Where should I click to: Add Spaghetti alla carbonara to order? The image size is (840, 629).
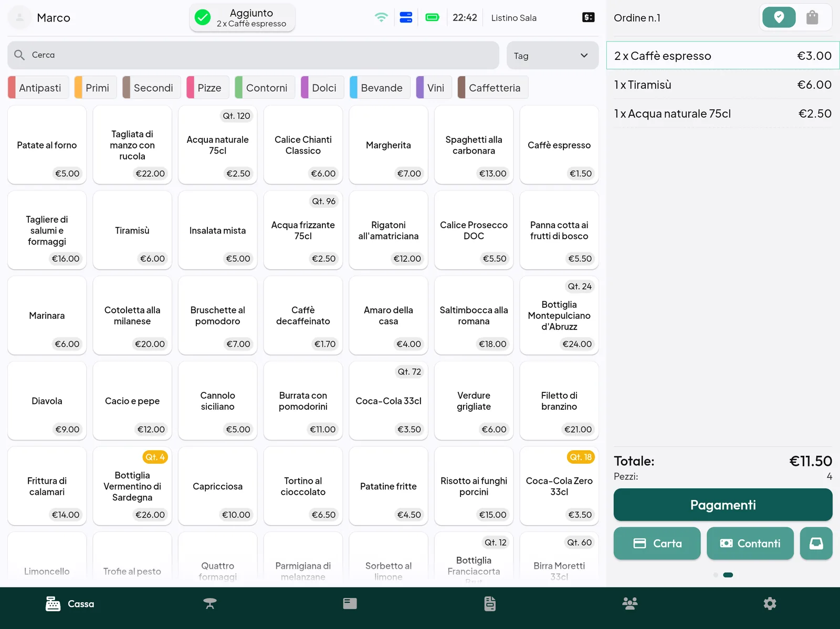(x=474, y=145)
